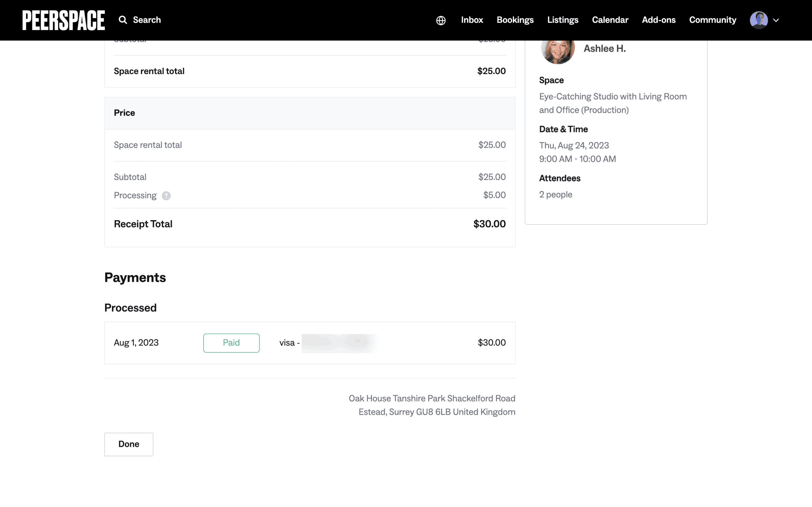Open the Calendar page
Viewport: 812px width, 507px height.
point(610,20)
